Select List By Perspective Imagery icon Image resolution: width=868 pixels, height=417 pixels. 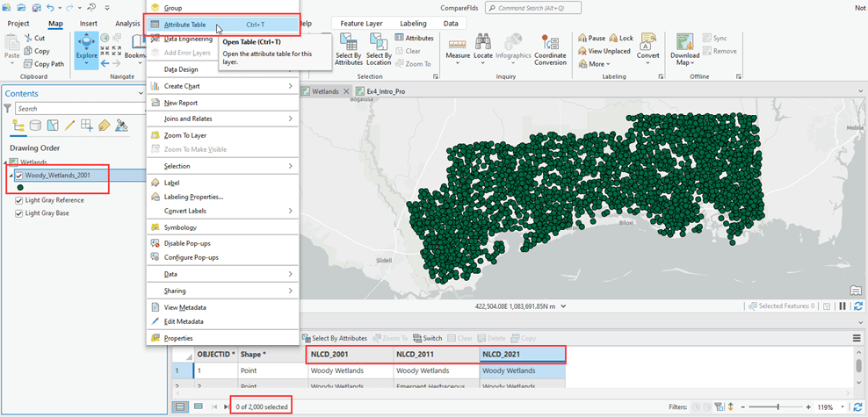coord(121,126)
